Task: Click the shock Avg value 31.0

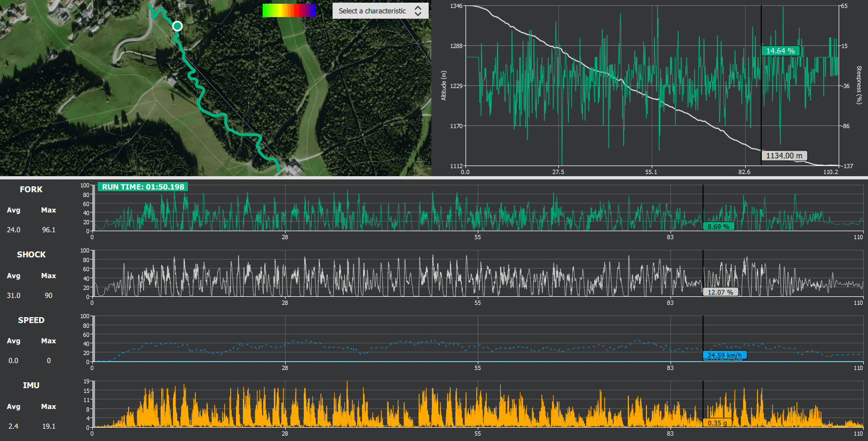Action: (x=13, y=295)
